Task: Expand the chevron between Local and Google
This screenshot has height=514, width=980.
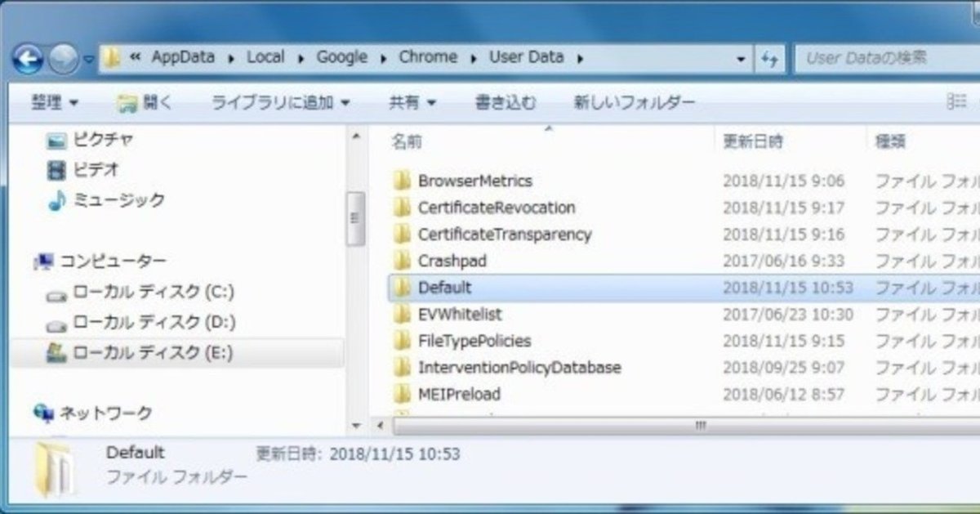Action: (x=301, y=58)
